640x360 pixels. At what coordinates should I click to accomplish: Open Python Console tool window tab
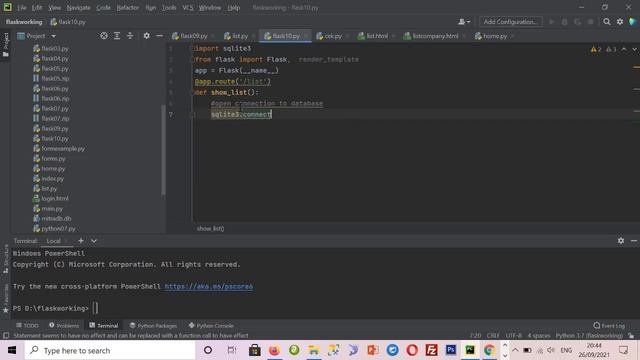[x=211, y=325]
